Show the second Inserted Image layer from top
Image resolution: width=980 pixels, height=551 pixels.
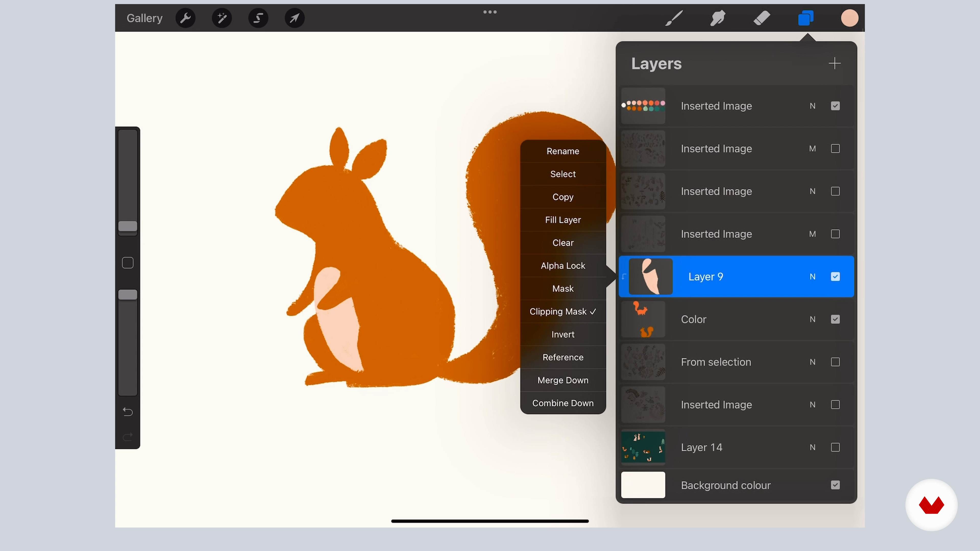click(835, 148)
